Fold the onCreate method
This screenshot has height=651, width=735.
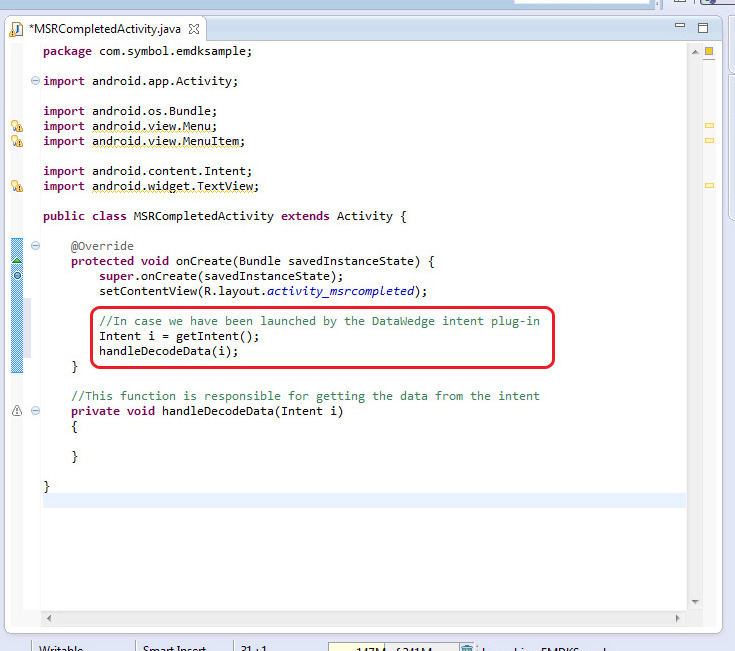coord(35,246)
